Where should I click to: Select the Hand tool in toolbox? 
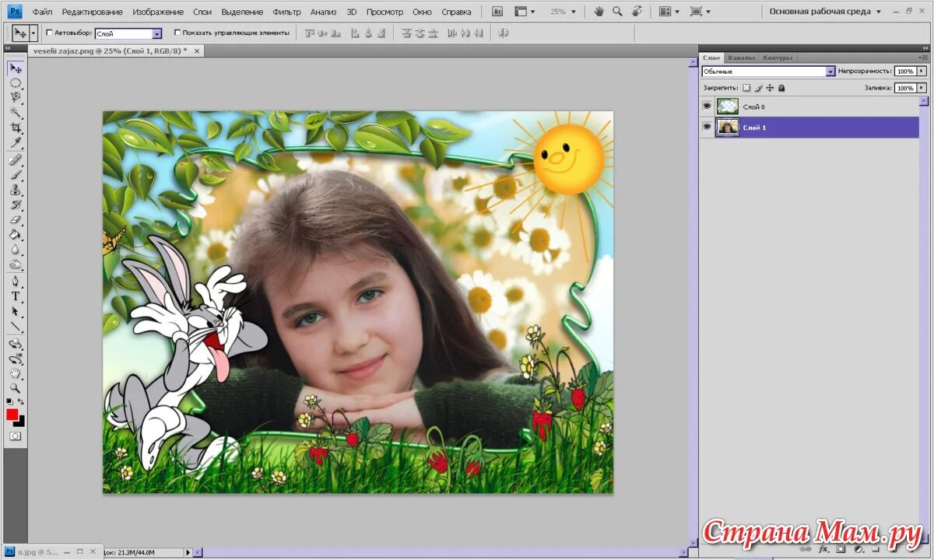[15, 373]
